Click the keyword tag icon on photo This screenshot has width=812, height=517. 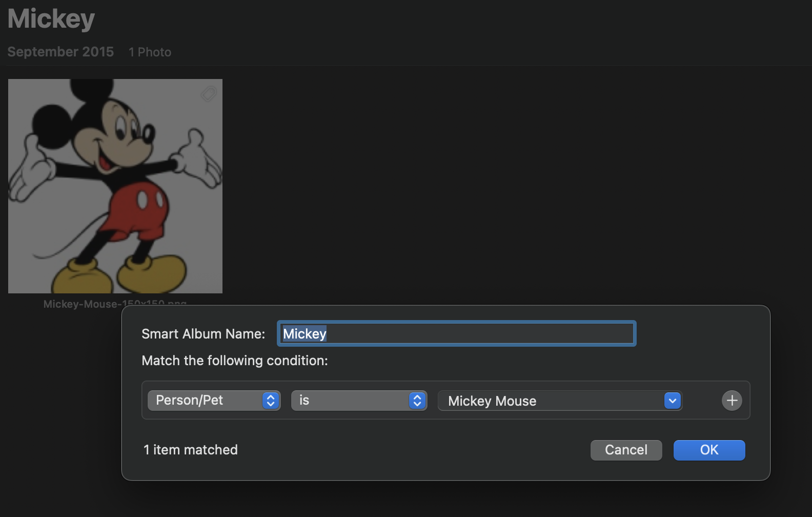pyautogui.click(x=209, y=93)
